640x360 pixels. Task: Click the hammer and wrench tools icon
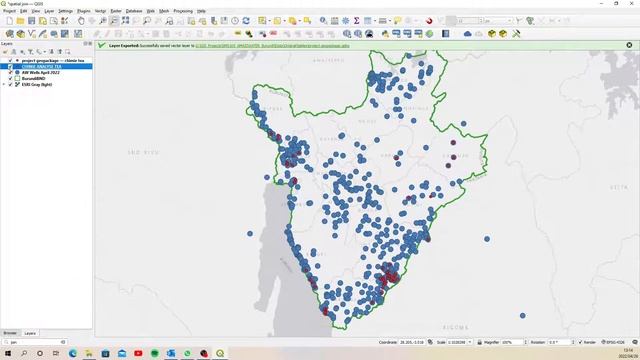516,34
